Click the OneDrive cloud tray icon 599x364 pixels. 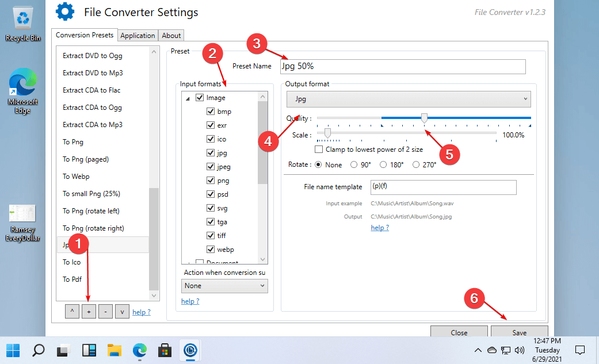click(492, 350)
